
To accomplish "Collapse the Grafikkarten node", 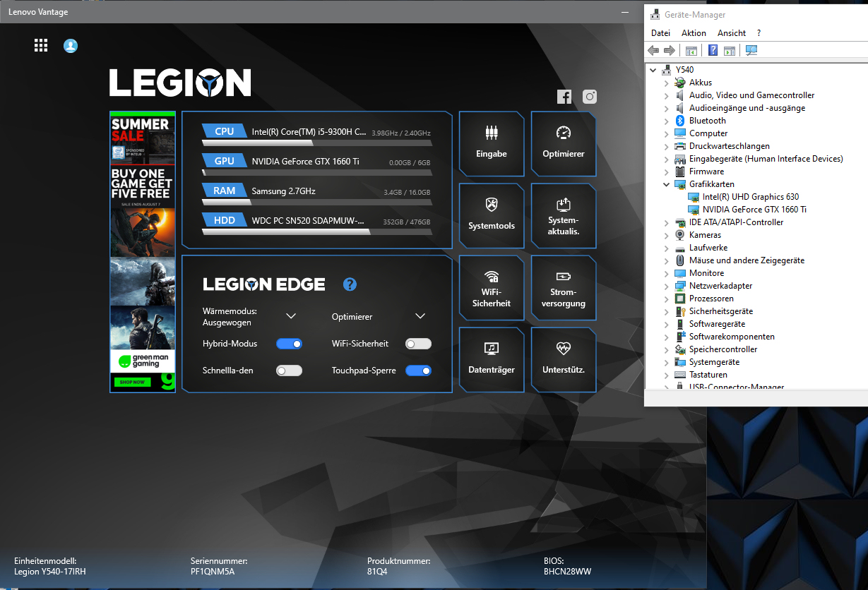I will click(666, 184).
